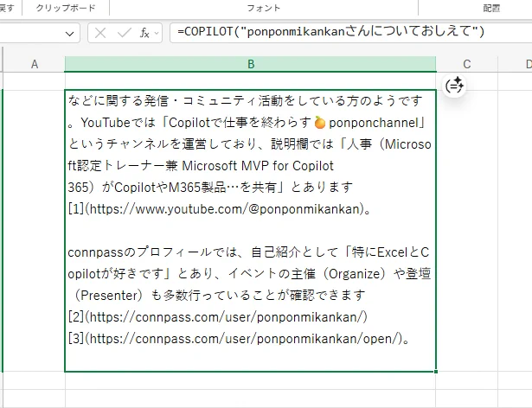The height and width of the screenshot is (408, 532).
Task: Open the Name Box dropdown arrow
Action: [69, 33]
